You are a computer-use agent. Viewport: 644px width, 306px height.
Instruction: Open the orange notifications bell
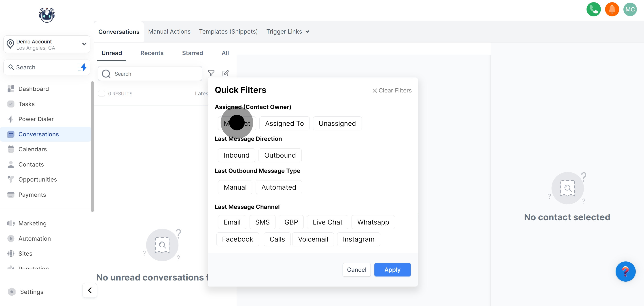click(612, 9)
